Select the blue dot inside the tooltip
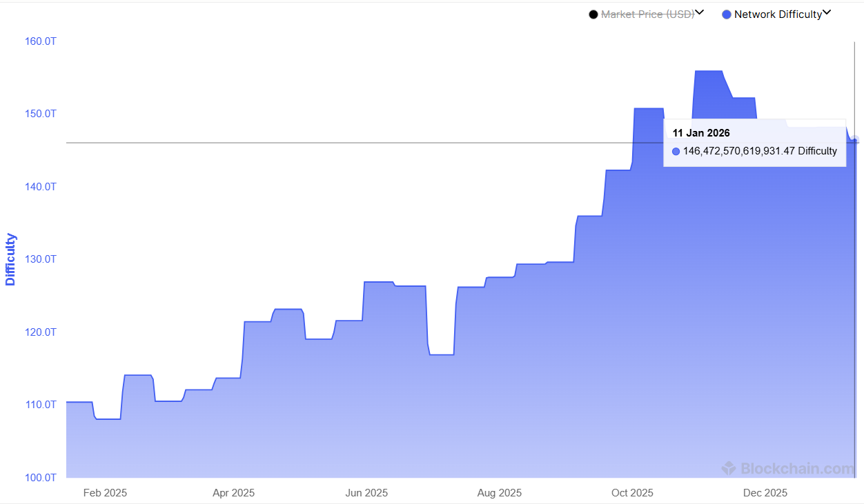864x504 pixels. (x=676, y=151)
